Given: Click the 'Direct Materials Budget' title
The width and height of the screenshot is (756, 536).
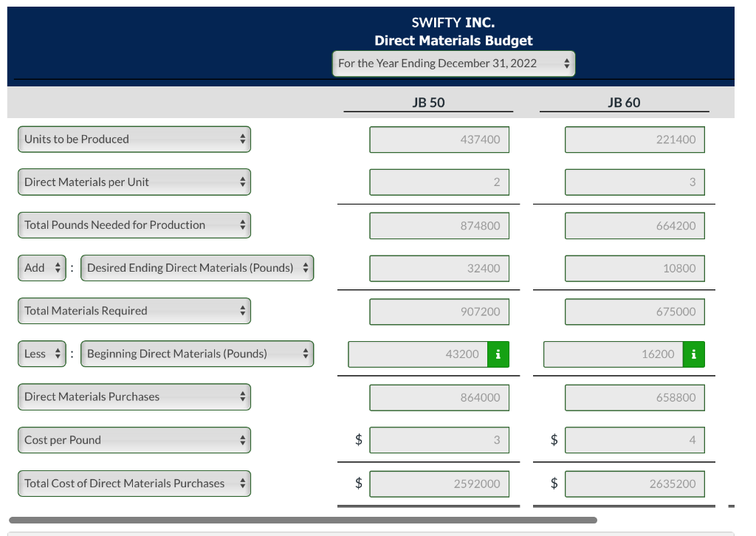Looking at the screenshot, I should coord(454,41).
